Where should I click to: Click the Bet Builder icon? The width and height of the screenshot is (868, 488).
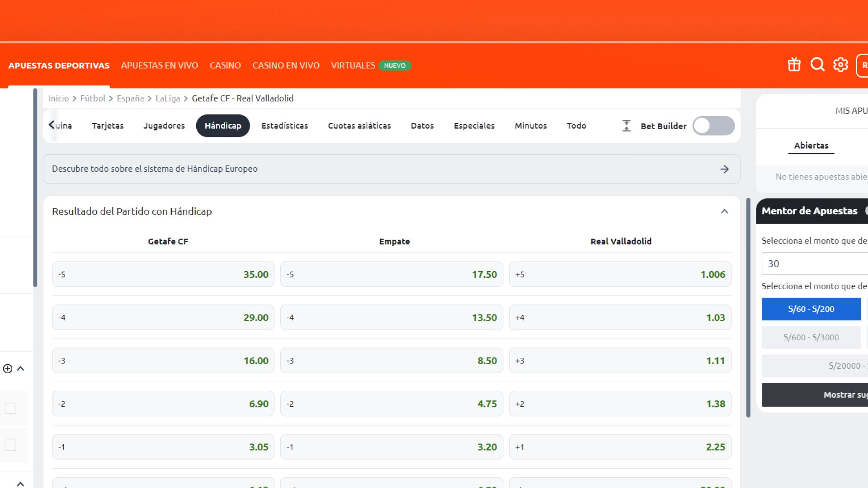pyautogui.click(x=627, y=126)
